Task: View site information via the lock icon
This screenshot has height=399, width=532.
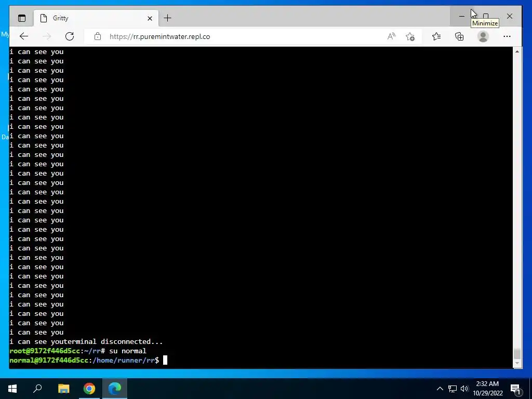Action: (x=98, y=36)
